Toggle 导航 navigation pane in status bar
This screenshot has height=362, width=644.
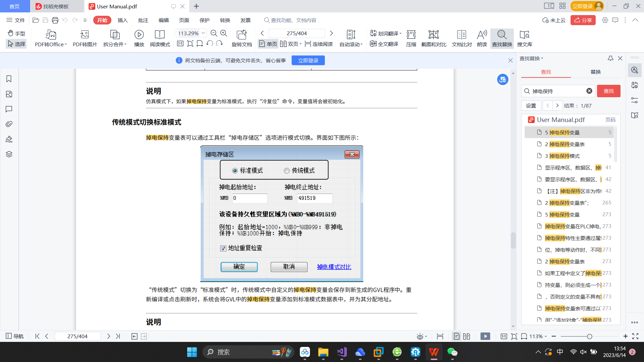(15, 336)
